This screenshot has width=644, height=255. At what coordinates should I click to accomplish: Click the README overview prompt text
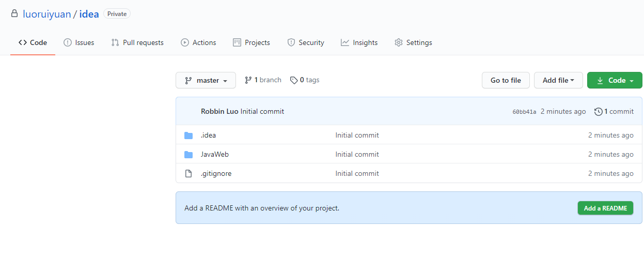click(262, 208)
